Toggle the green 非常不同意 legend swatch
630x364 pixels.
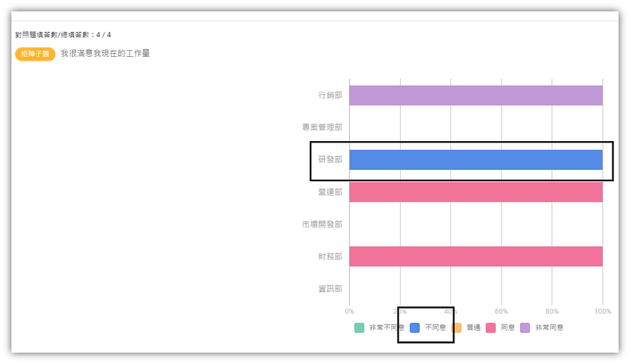[x=359, y=328]
